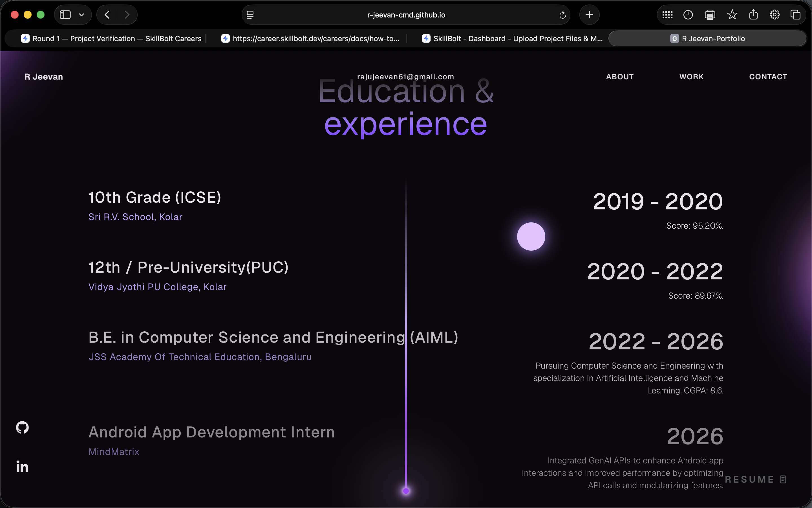Open a new tab with the plus button
Viewport: 812px width, 508px height.
pos(589,15)
